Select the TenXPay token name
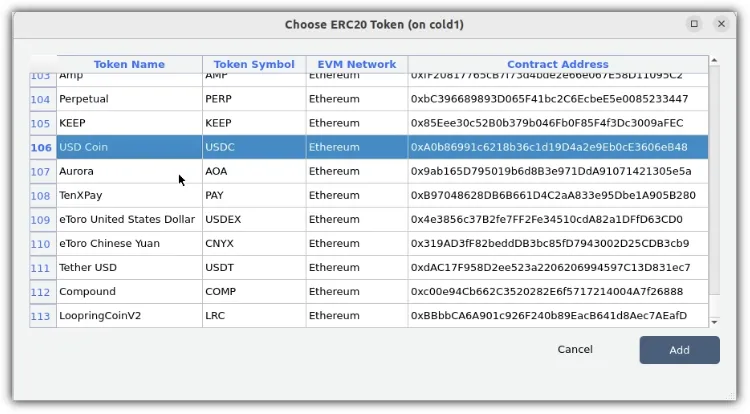 pos(129,195)
